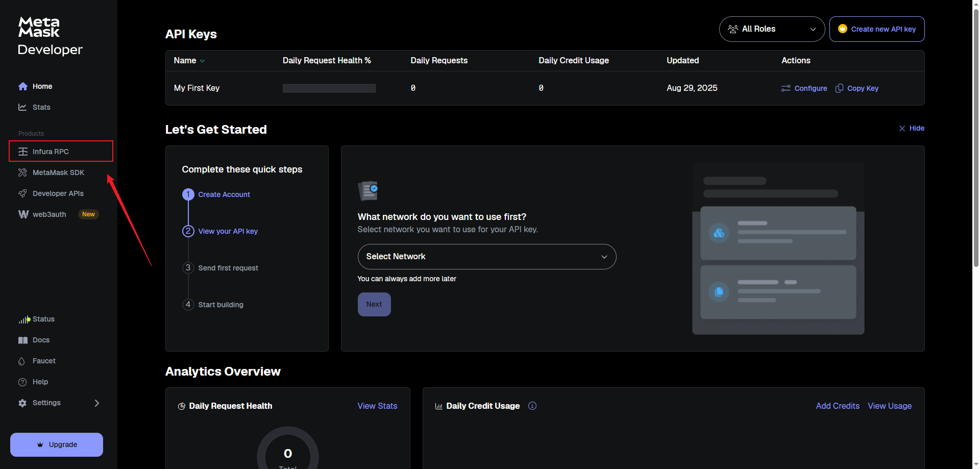
Task: Click the All Roles people icon
Action: 733,29
